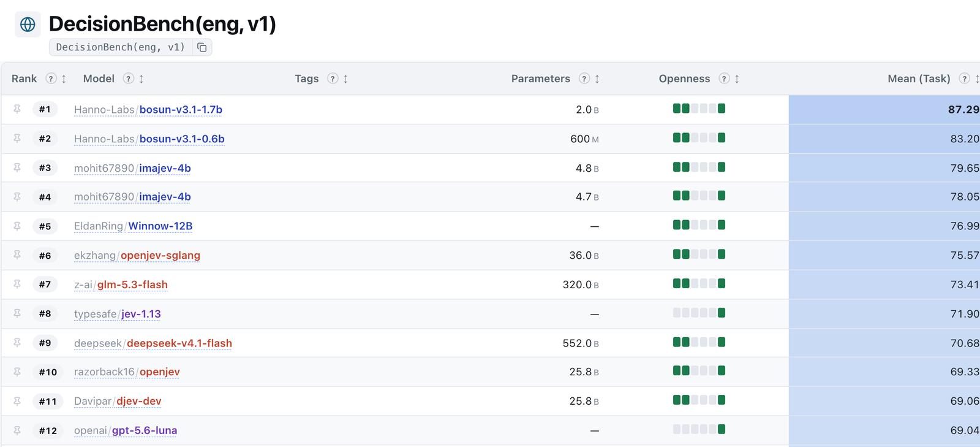Click the DecisionBench(eng, v1) code label

[x=120, y=47]
